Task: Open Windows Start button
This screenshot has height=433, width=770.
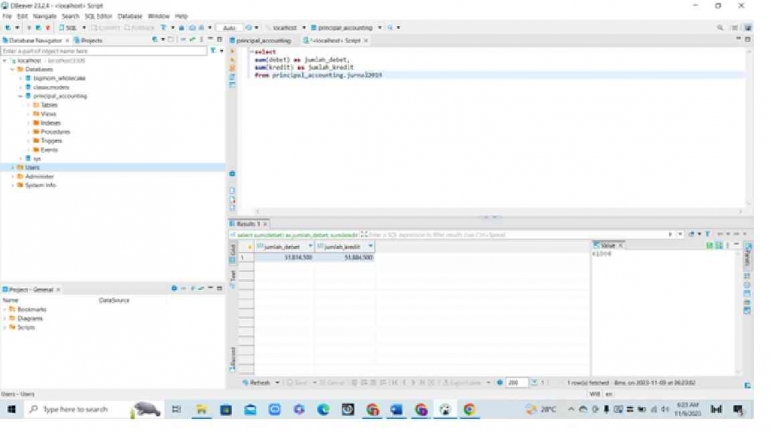Action: click(11, 409)
